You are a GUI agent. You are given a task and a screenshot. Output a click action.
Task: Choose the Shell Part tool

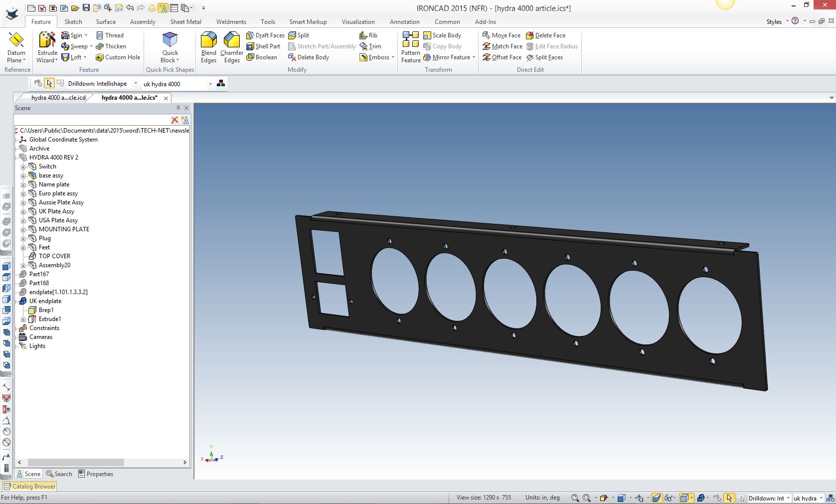pos(264,46)
